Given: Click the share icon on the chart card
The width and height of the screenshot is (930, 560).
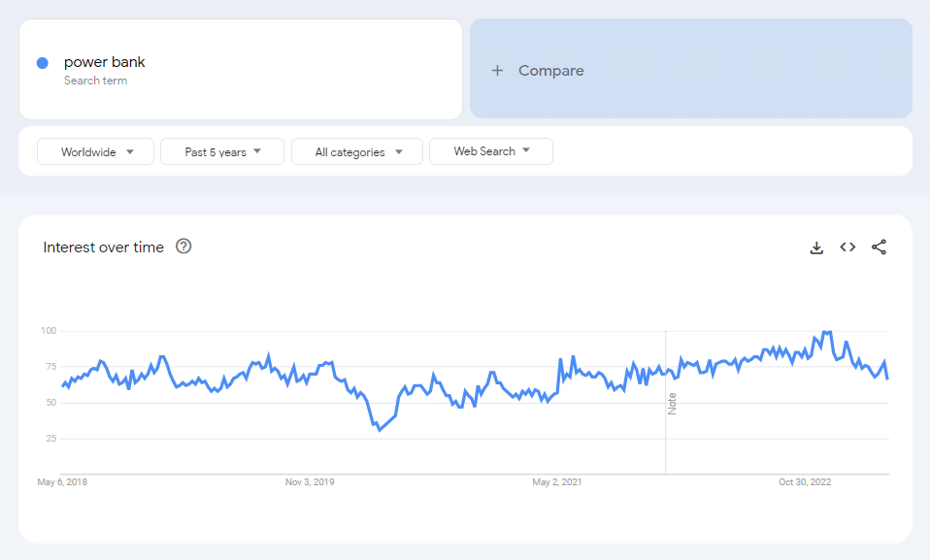Looking at the screenshot, I should pyautogui.click(x=879, y=247).
